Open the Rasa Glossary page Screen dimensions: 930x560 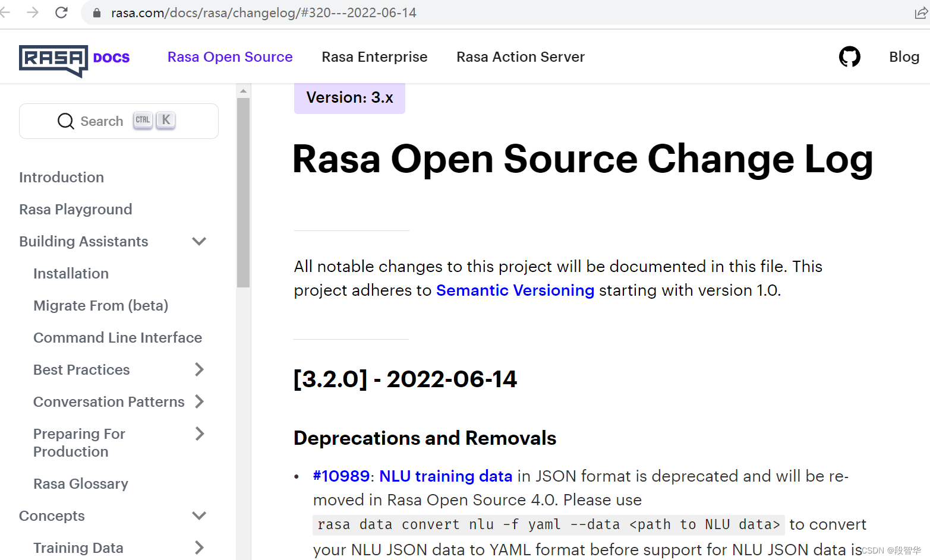(81, 484)
